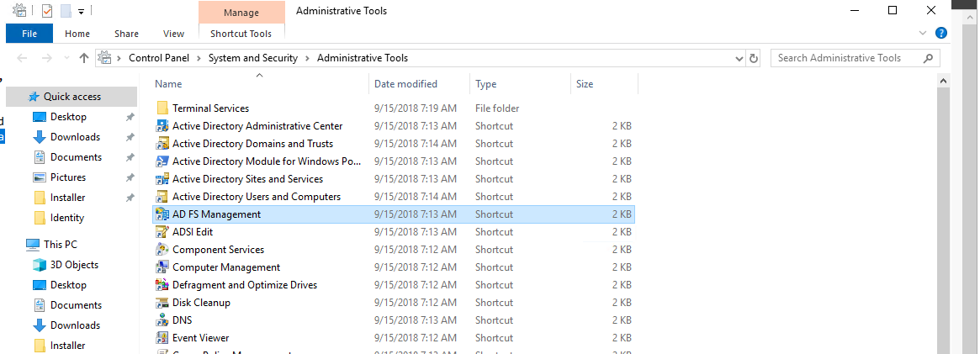Open the View ribbon tab
The height and width of the screenshot is (354, 980).
174,34
